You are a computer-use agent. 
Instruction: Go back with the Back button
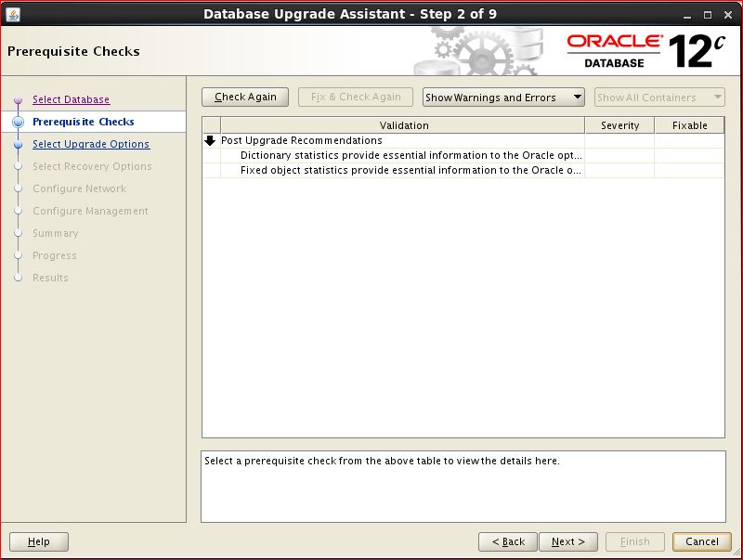508,541
